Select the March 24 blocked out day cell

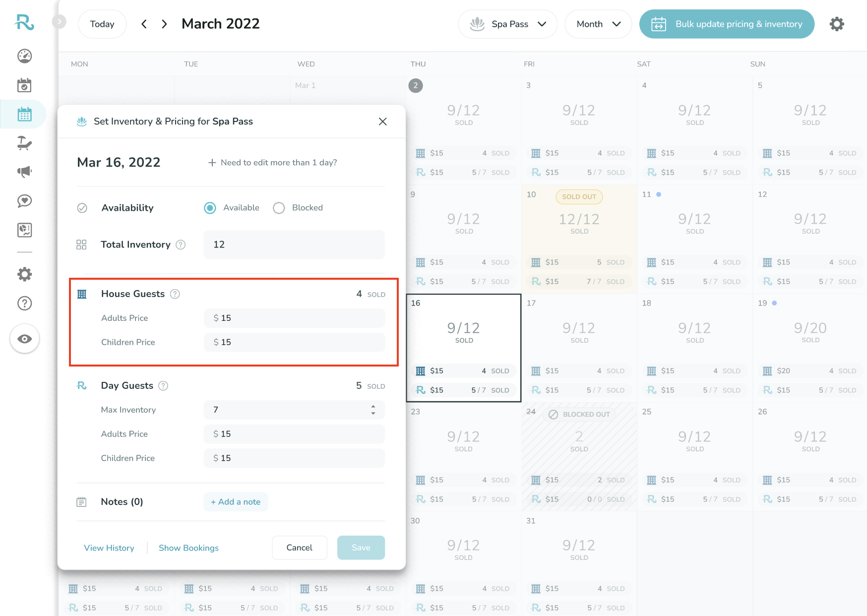[x=579, y=457]
